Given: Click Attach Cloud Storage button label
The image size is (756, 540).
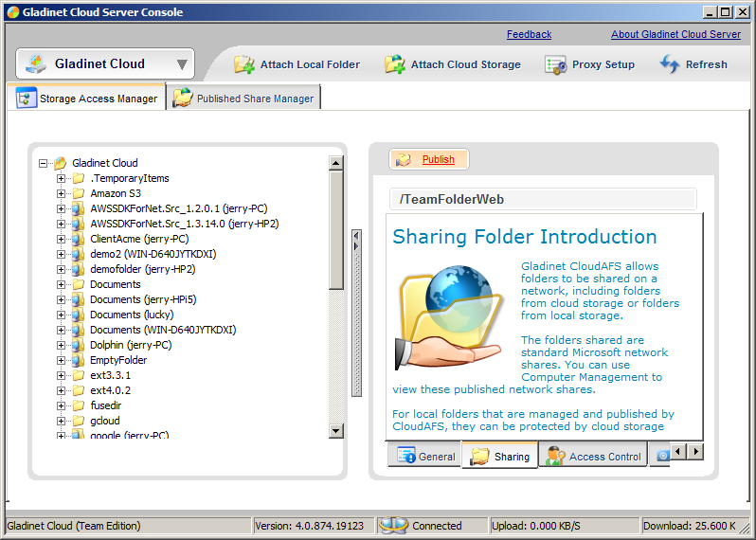Looking at the screenshot, I should click(466, 64).
